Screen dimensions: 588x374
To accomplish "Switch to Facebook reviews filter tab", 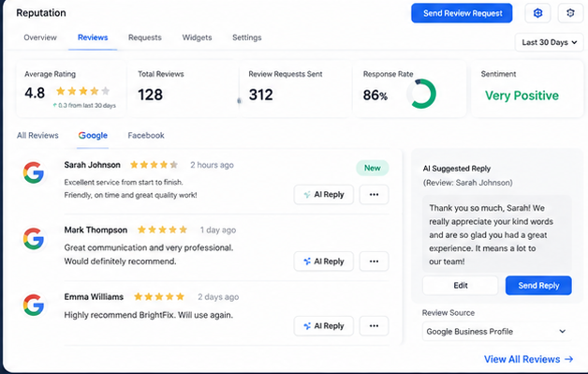I will point(146,136).
